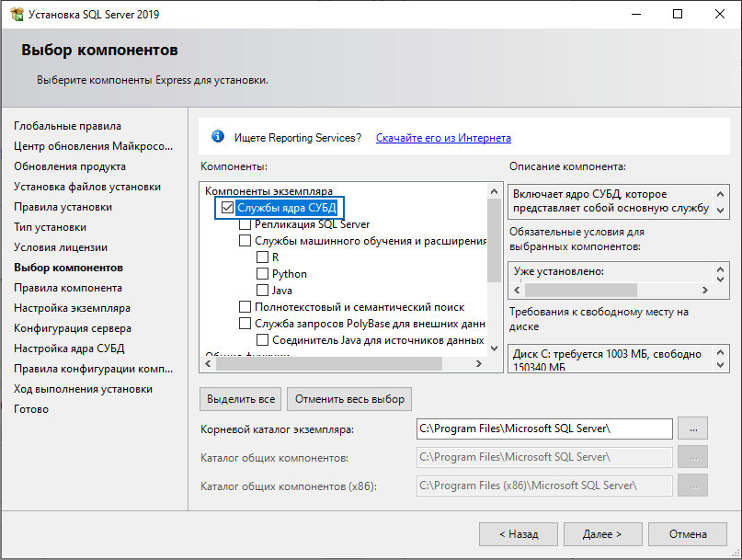Select Конфигурация сервера step
This screenshot has width=742, height=560.
pyautogui.click(x=73, y=328)
